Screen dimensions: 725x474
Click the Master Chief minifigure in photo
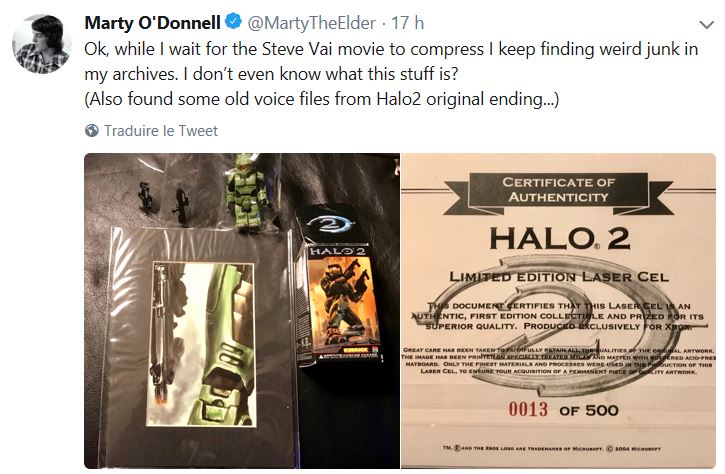(x=246, y=192)
